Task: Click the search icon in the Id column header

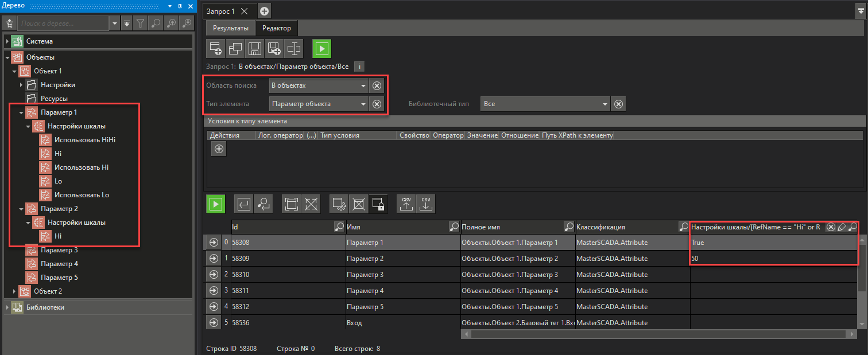Action: pos(339,227)
